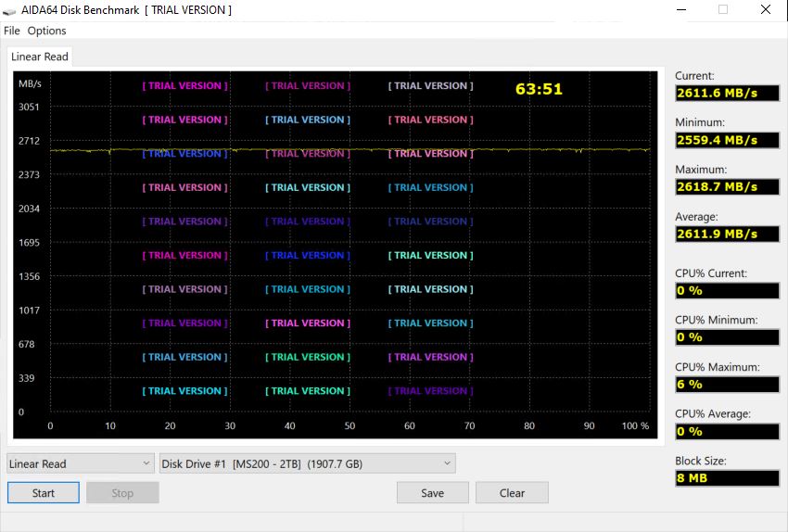Click the Block Size 8 MB value
The image size is (788, 532).
[x=727, y=478]
